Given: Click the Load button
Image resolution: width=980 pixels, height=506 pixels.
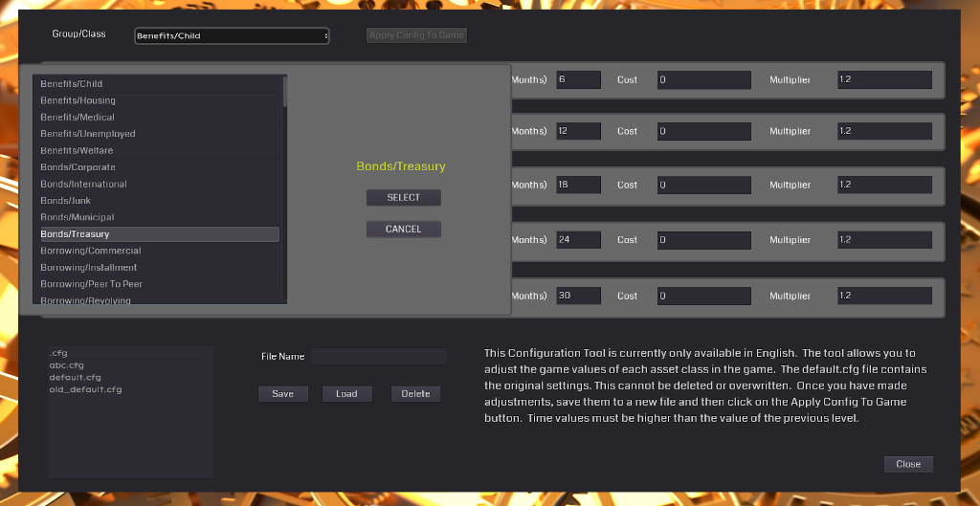Looking at the screenshot, I should [x=346, y=394].
